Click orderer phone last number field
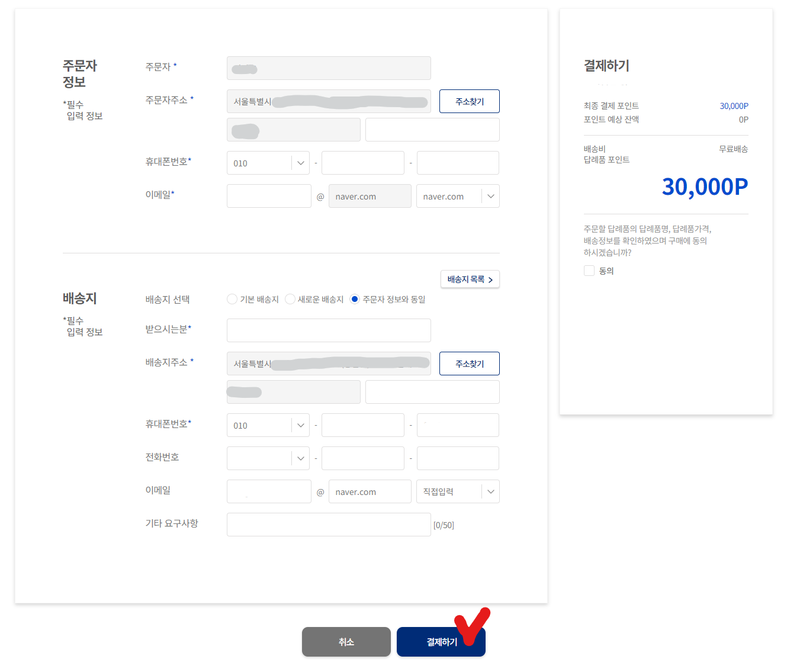 (458, 163)
